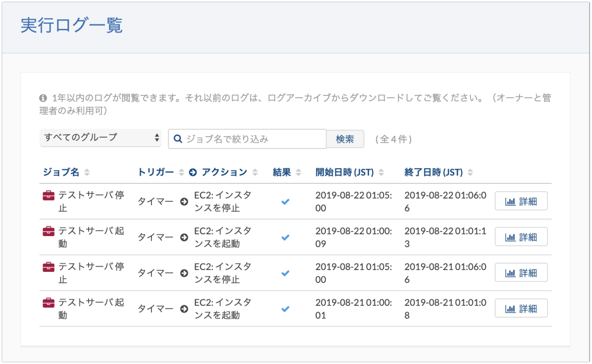Click the 実行ログ一覧 page title
592x364 pixels.
(72, 25)
